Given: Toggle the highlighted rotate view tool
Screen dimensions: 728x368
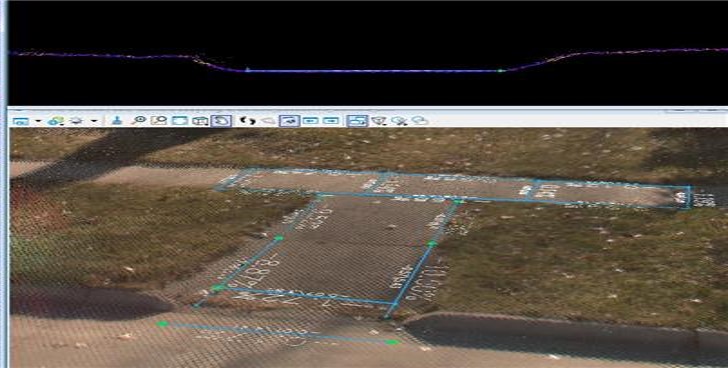Looking at the screenshot, I should (221, 121).
